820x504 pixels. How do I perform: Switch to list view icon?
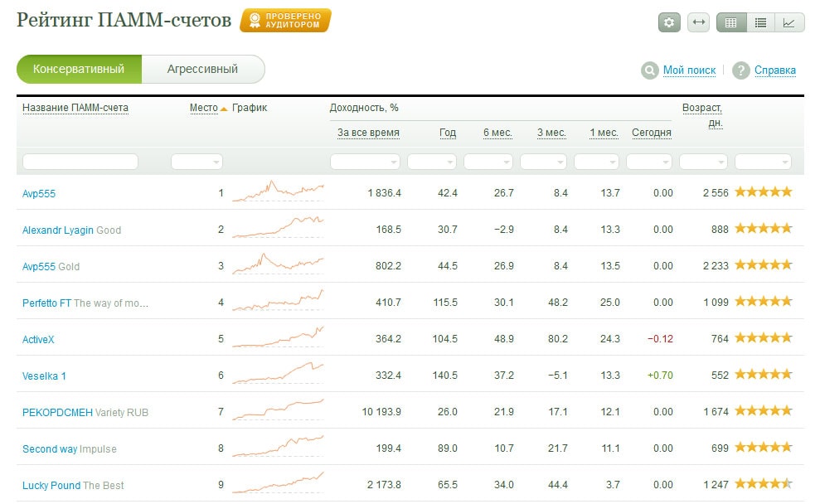coord(759,22)
